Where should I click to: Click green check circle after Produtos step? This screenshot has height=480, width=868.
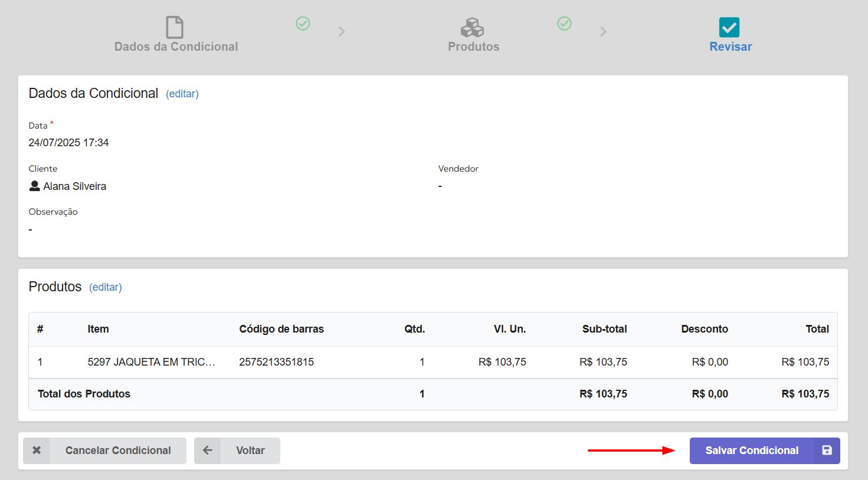coord(564,24)
